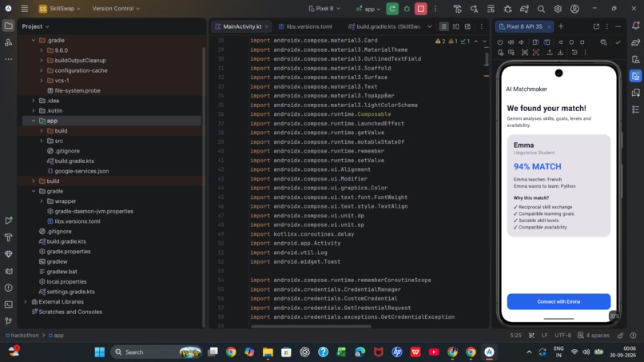Open the Running Devices tool window icon
The height and width of the screenshot is (362, 644).
(635, 76)
